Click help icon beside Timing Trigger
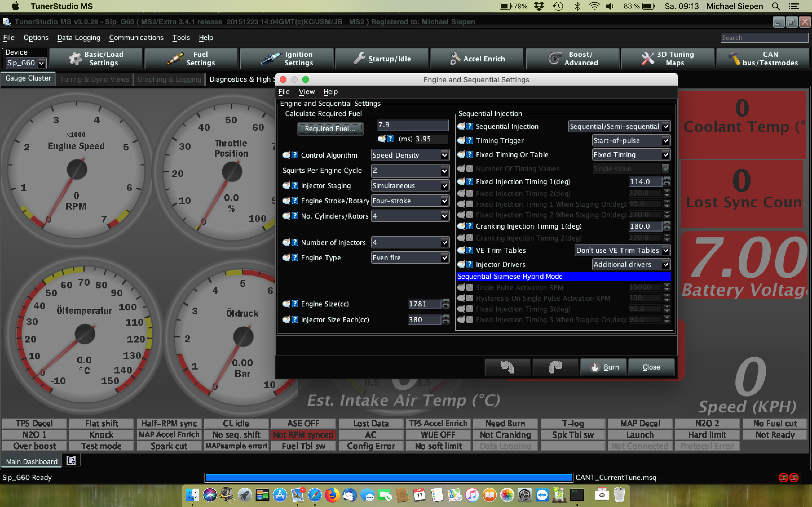The width and height of the screenshot is (812, 507). coord(470,141)
